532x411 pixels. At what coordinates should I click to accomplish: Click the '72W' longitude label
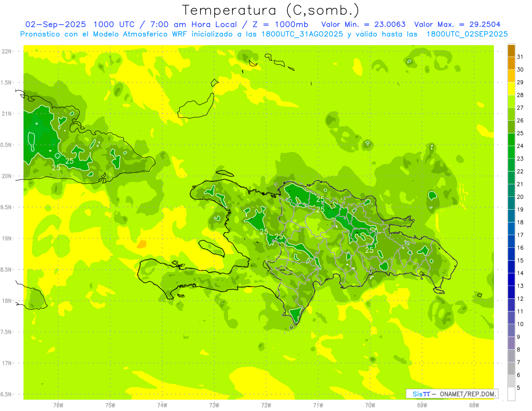(x=266, y=405)
